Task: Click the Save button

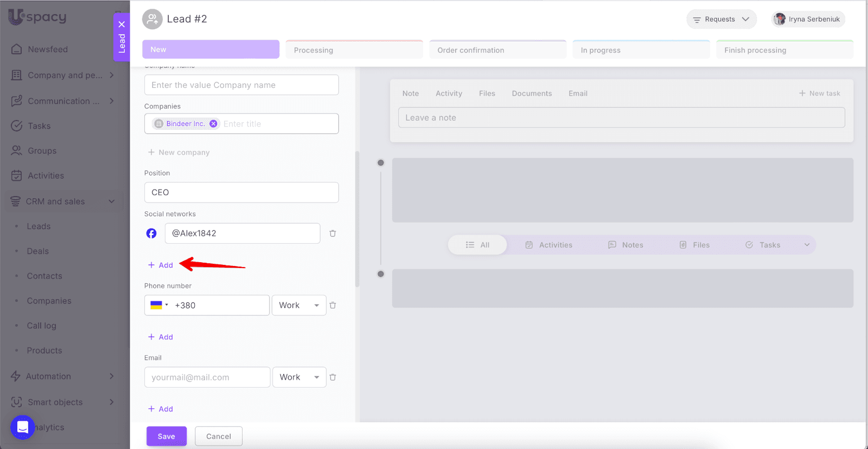Action: tap(167, 437)
